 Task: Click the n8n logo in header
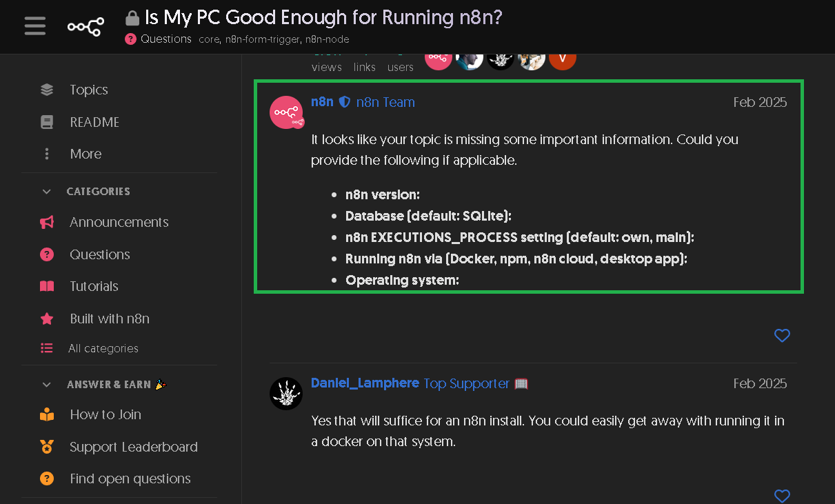pyautogui.click(x=85, y=26)
